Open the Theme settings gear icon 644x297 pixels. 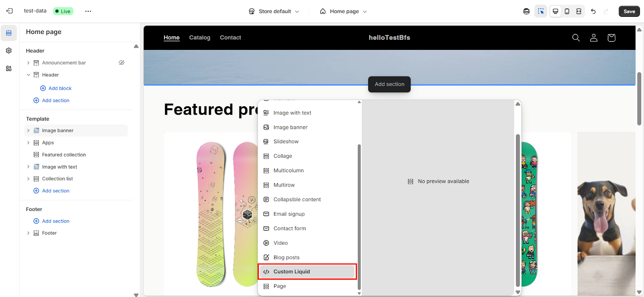(9, 51)
